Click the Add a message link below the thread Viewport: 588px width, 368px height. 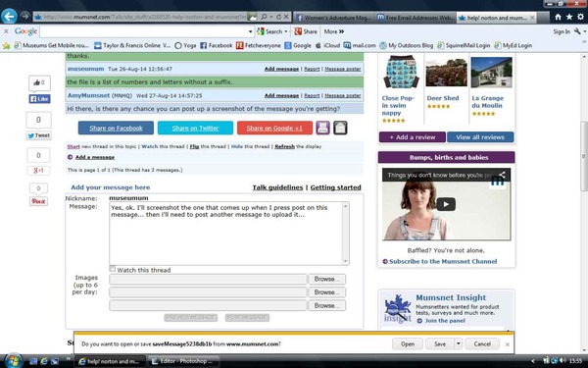tap(95, 157)
